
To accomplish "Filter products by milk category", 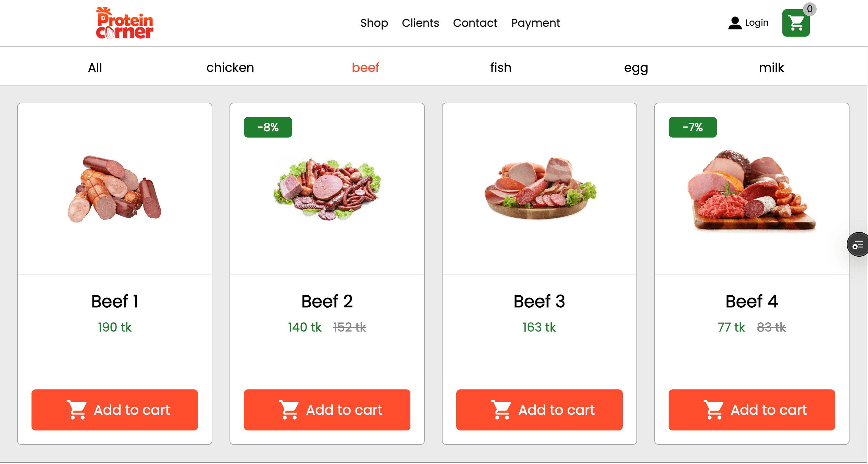I will tap(771, 67).
